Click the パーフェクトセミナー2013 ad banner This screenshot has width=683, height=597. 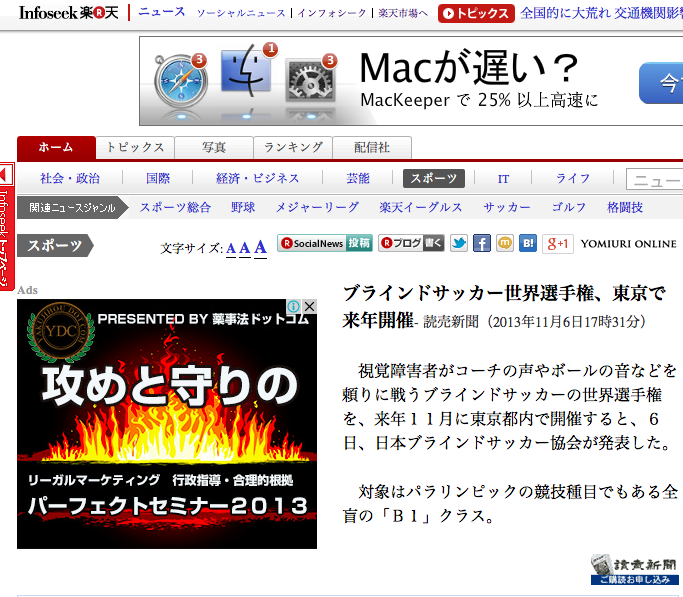pyautogui.click(x=167, y=424)
